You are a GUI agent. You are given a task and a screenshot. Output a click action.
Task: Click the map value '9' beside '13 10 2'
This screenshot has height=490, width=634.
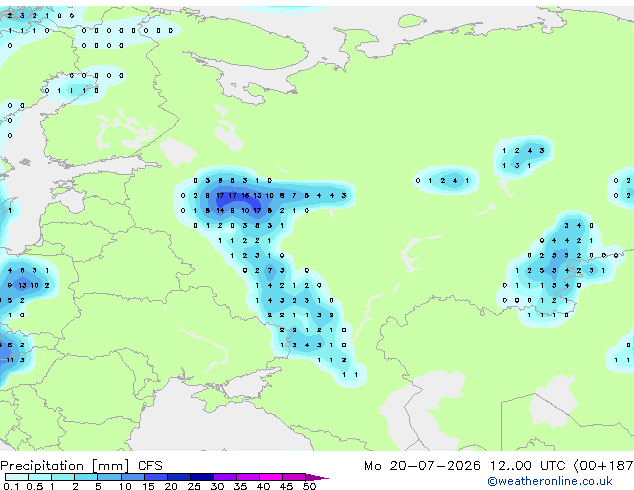coord(10,285)
